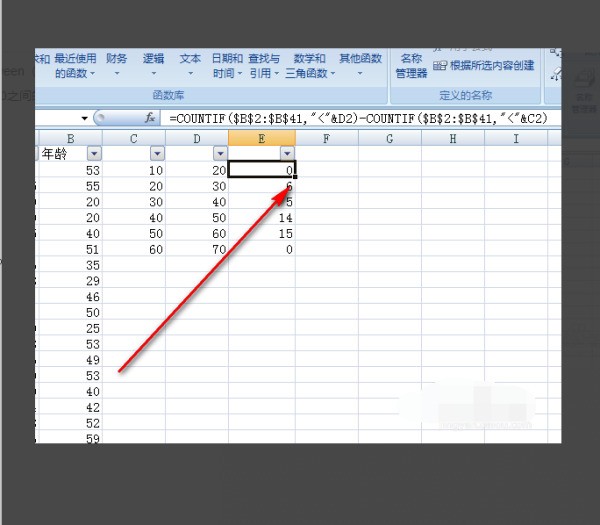Select cell D containing 60
The width and height of the screenshot is (600, 525).
pyautogui.click(x=197, y=233)
